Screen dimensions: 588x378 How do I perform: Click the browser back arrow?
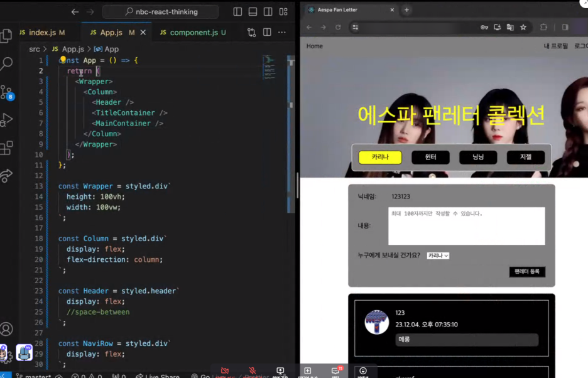click(309, 28)
